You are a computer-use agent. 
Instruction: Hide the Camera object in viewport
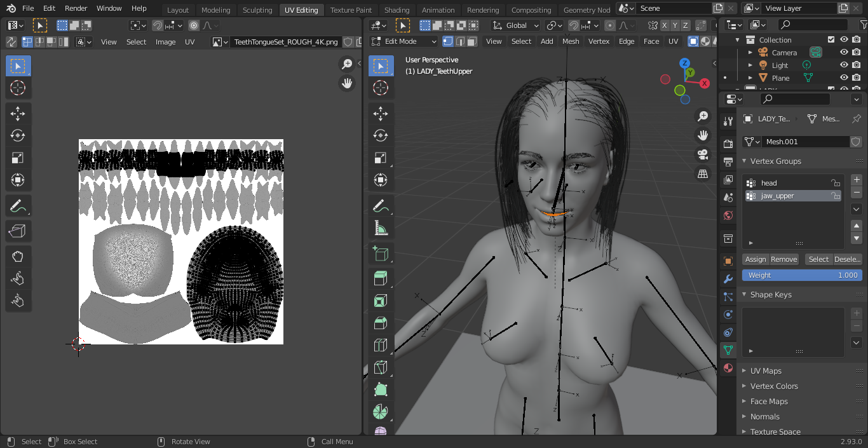coord(844,53)
